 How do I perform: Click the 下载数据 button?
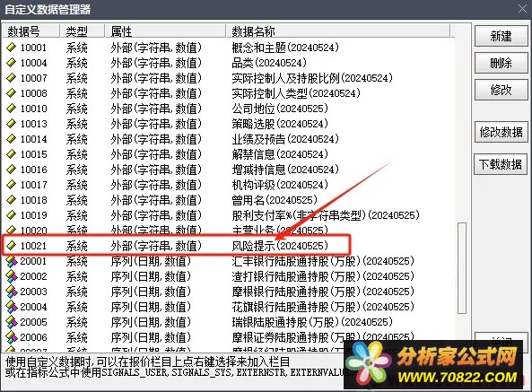coord(501,164)
